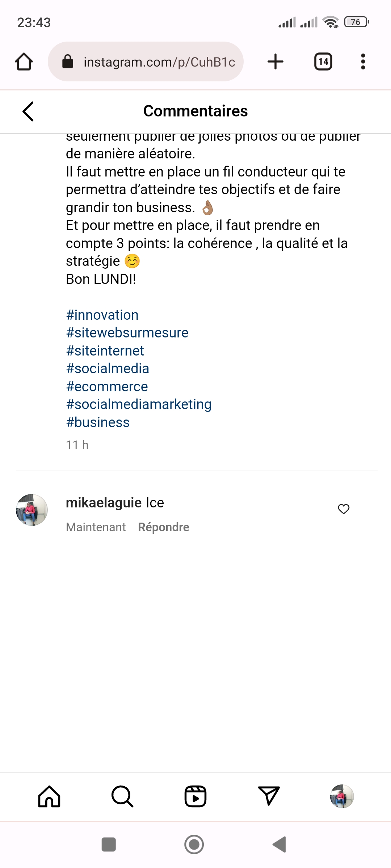Viewport: 391px width, 868px height.
Task: Tap the browser home icon
Action: click(24, 61)
